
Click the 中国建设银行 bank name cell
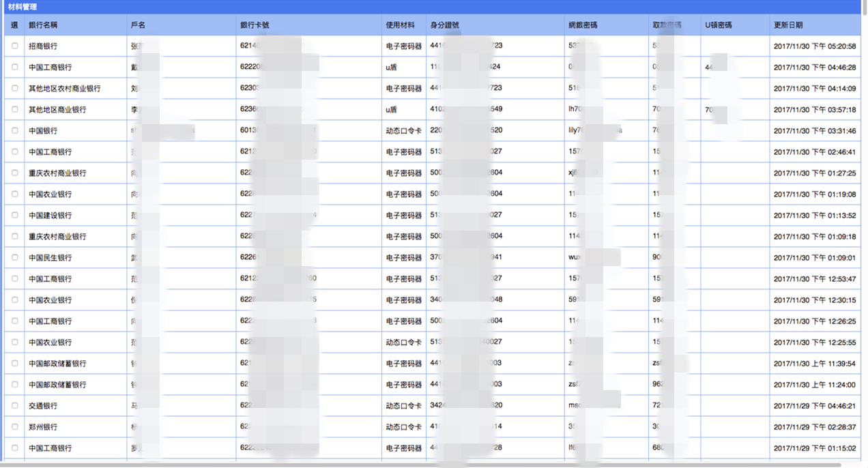click(50, 216)
